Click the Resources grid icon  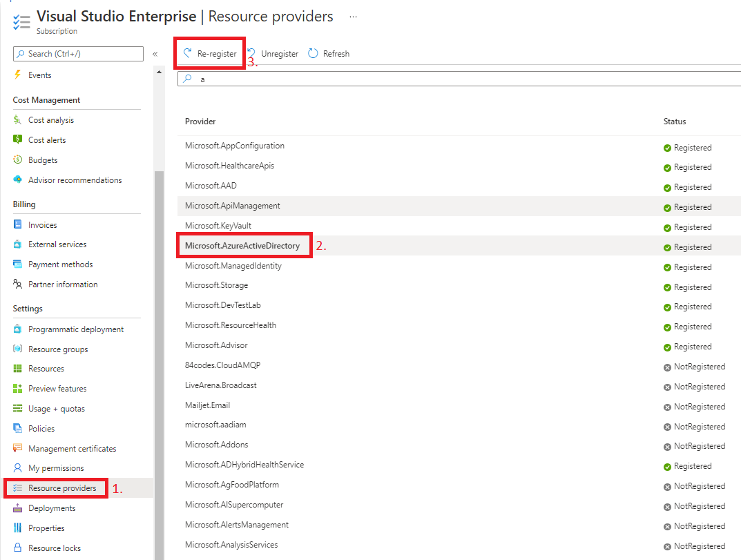[x=17, y=369]
